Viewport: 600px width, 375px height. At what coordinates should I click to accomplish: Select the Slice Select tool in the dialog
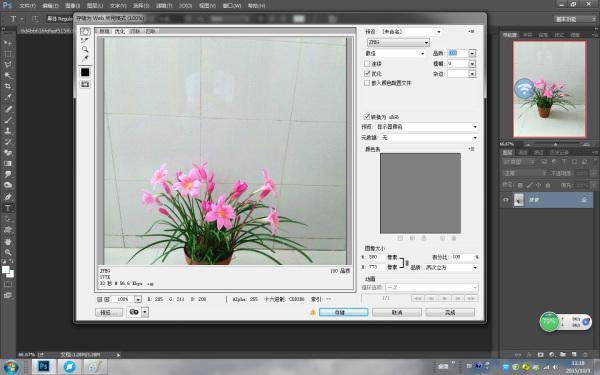click(85, 41)
